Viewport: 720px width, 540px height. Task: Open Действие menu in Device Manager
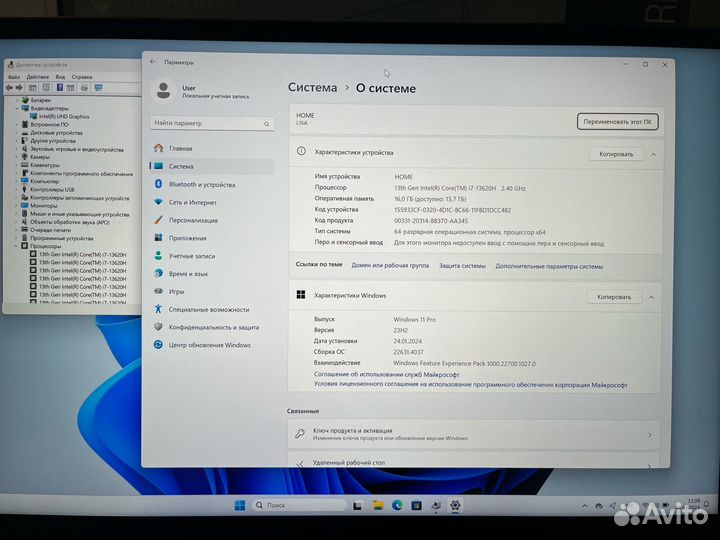coord(37,77)
